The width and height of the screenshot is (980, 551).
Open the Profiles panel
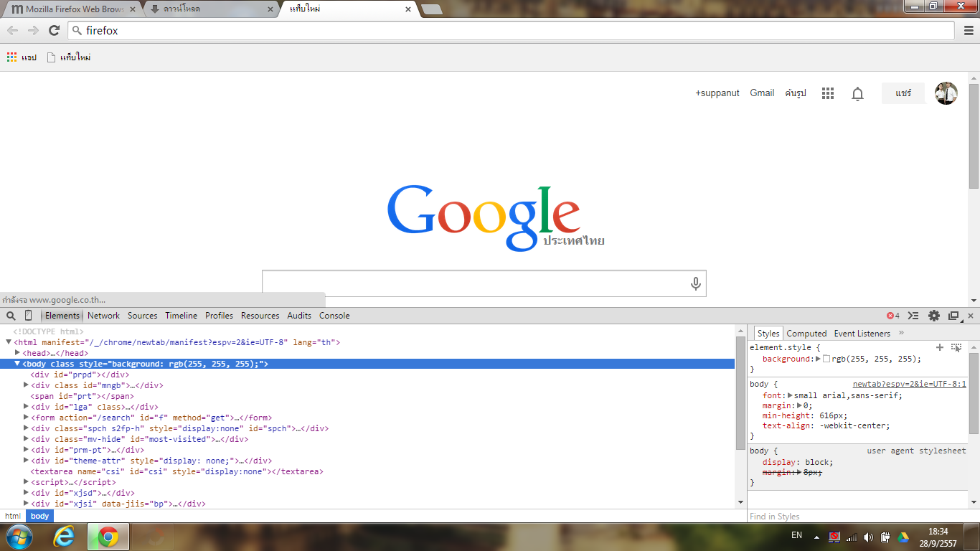(x=220, y=316)
